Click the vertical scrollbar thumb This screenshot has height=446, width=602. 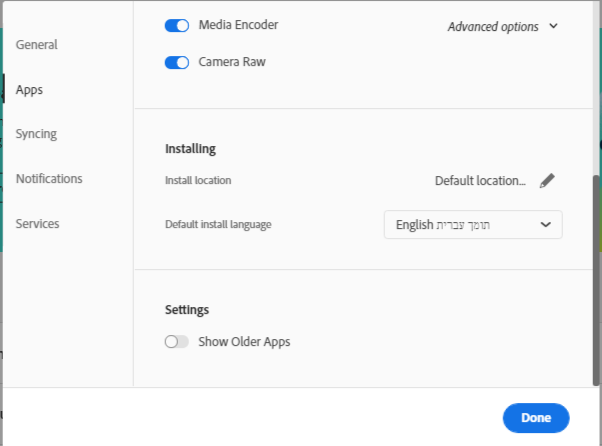coord(597,280)
